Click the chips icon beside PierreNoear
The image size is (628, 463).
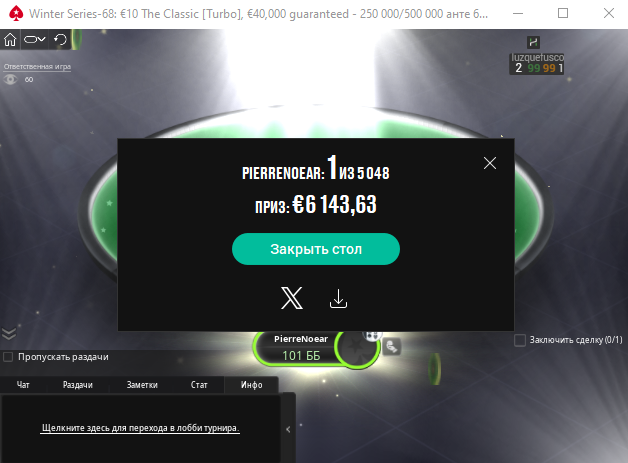pos(391,347)
